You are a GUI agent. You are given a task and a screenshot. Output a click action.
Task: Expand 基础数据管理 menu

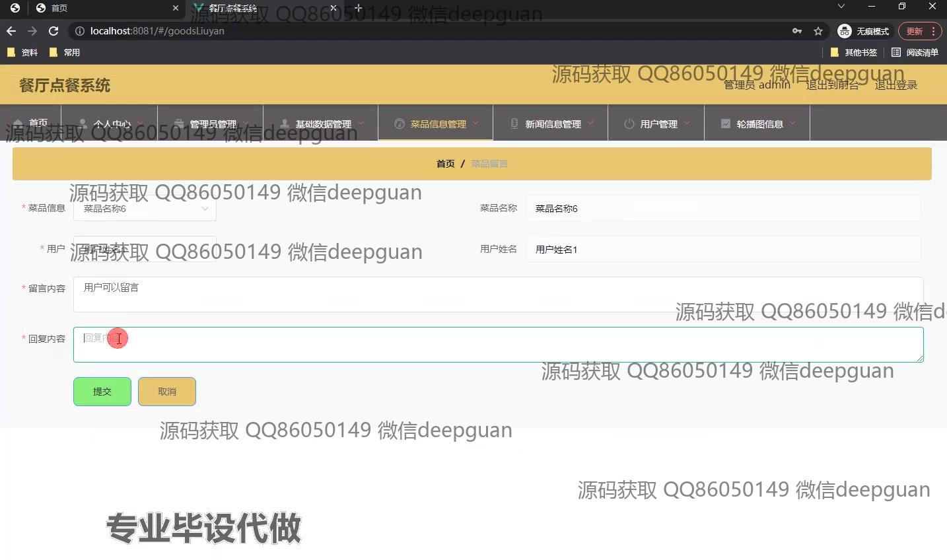pos(322,123)
